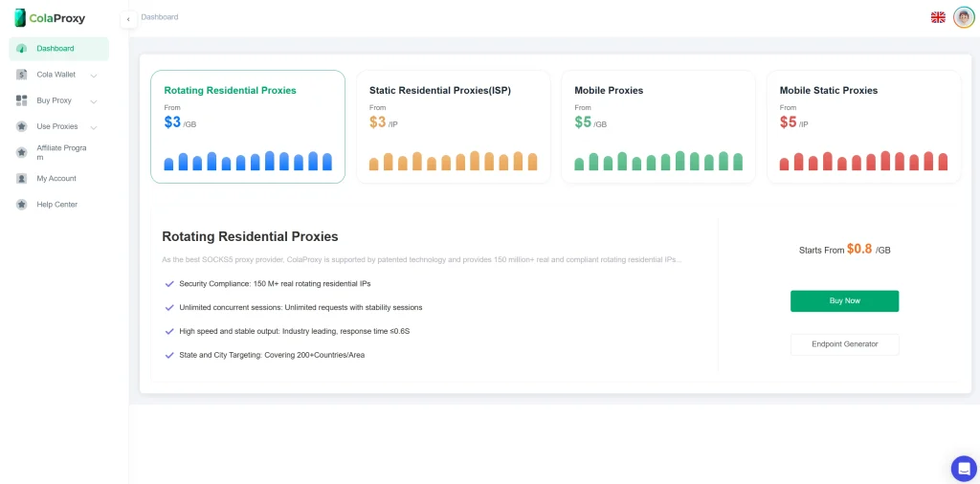Click the Rotating Residential Proxies section heading

[250, 236]
